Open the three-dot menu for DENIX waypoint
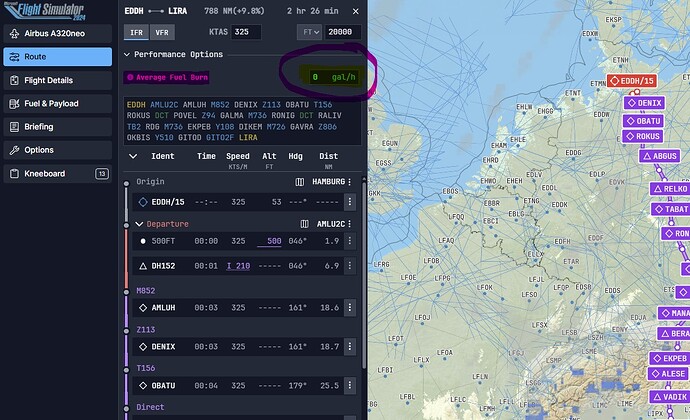The width and height of the screenshot is (690, 420). point(352,346)
